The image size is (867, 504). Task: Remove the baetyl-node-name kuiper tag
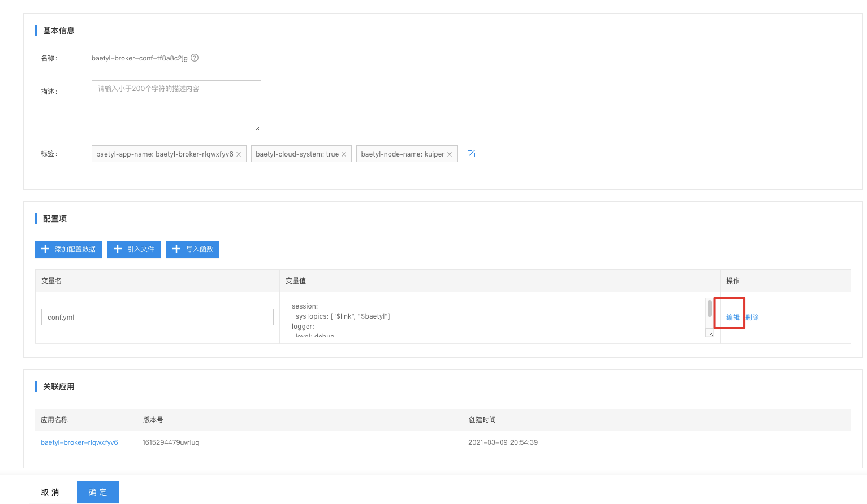[450, 154]
